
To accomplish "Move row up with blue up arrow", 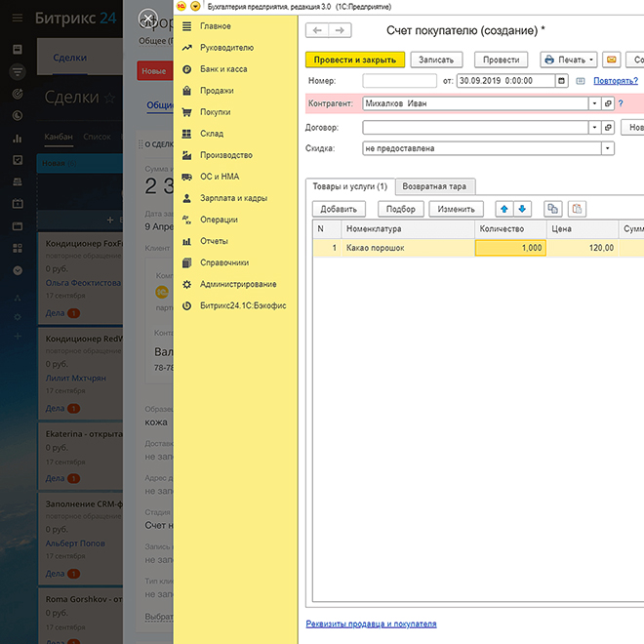I will [x=504, y=209].
